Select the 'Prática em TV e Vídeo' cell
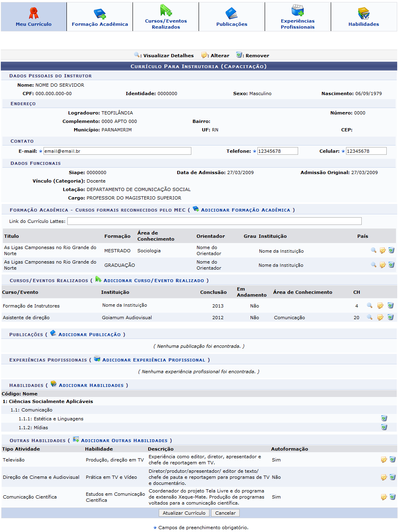Screen dimensions: 398x532 coord(111,477)
